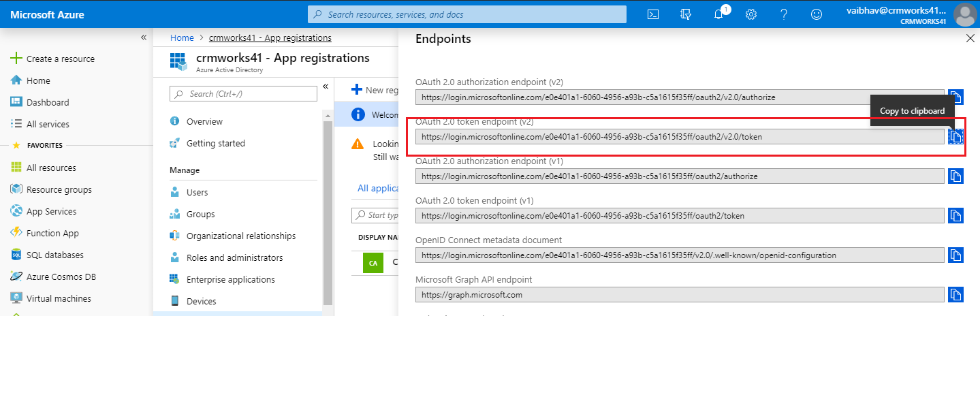Select the OAuth 2.0 token endpoint (v1) field
980x395 pixels.
pos(680,215)
